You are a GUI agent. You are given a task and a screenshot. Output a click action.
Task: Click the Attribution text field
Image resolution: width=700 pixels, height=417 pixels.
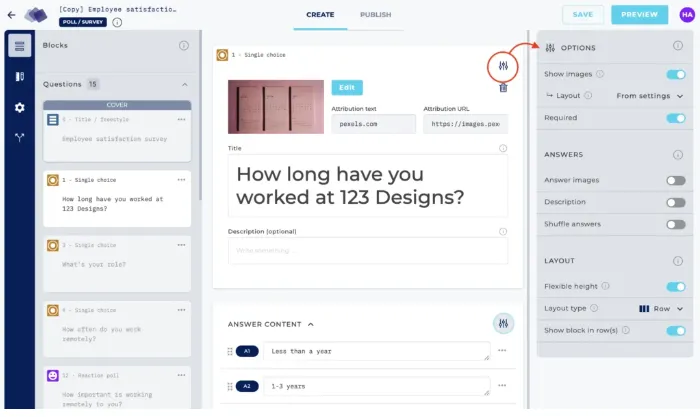(373, 124)
